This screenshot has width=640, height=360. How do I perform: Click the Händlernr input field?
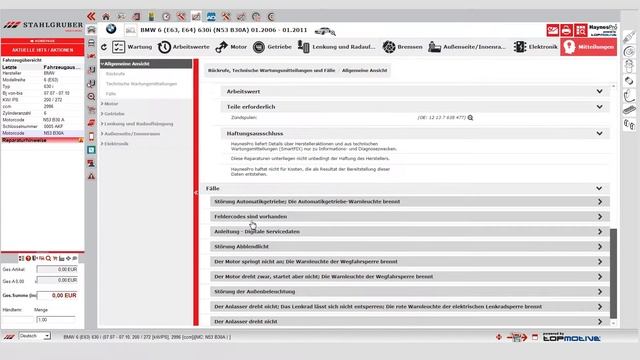18,320
